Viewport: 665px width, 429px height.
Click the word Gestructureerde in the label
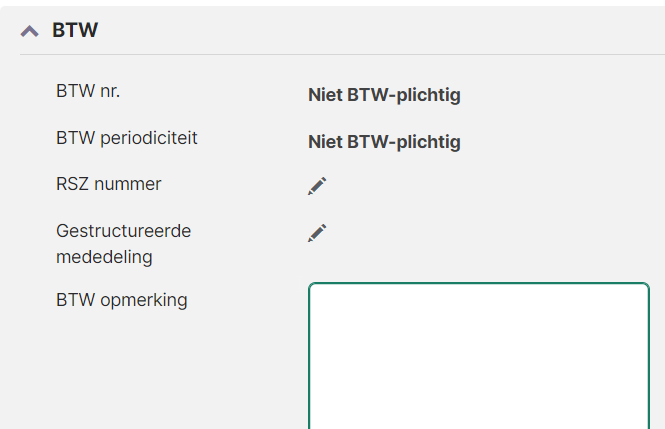123,231
